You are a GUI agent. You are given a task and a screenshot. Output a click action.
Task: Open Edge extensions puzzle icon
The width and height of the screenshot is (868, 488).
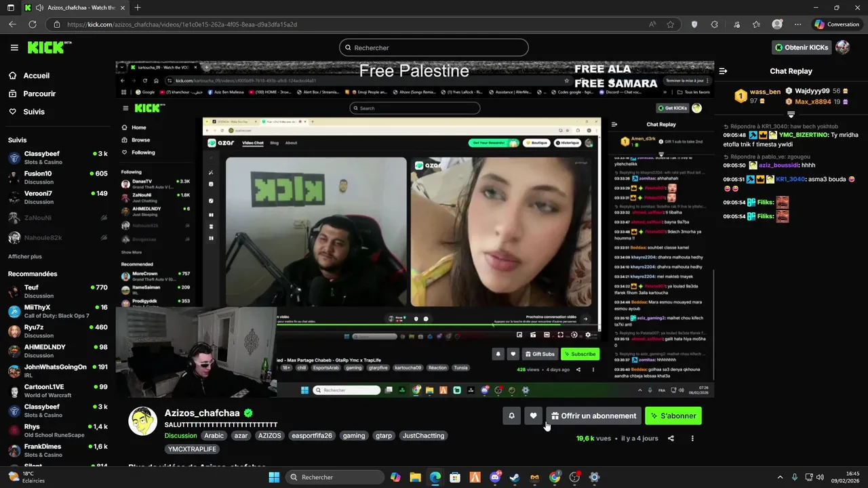[714, 24]
